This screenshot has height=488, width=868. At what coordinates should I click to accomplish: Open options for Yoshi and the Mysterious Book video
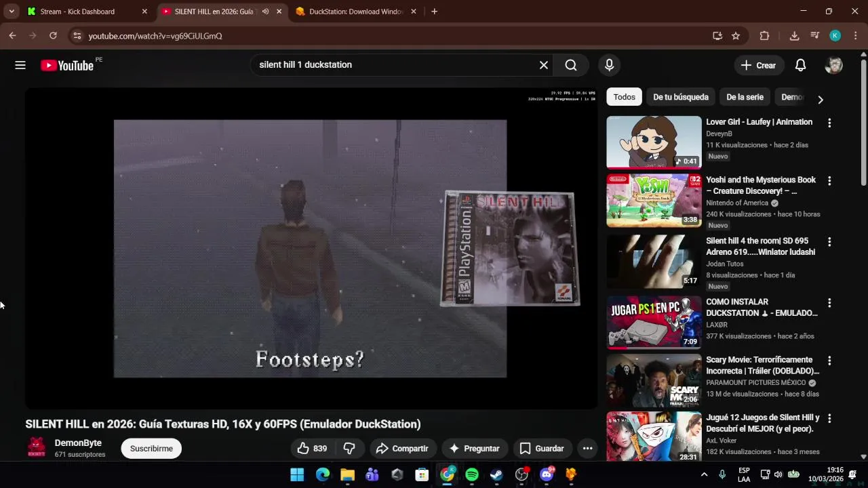829,181
